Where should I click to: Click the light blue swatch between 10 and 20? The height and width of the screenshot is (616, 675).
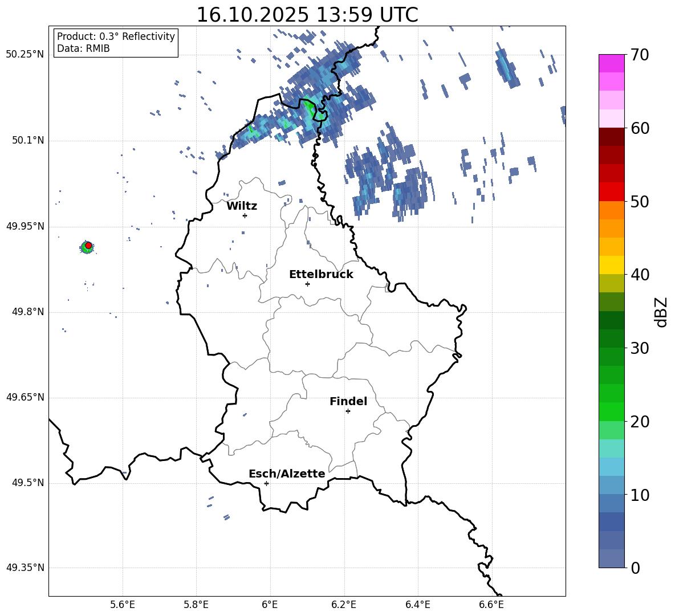[611, 467]
